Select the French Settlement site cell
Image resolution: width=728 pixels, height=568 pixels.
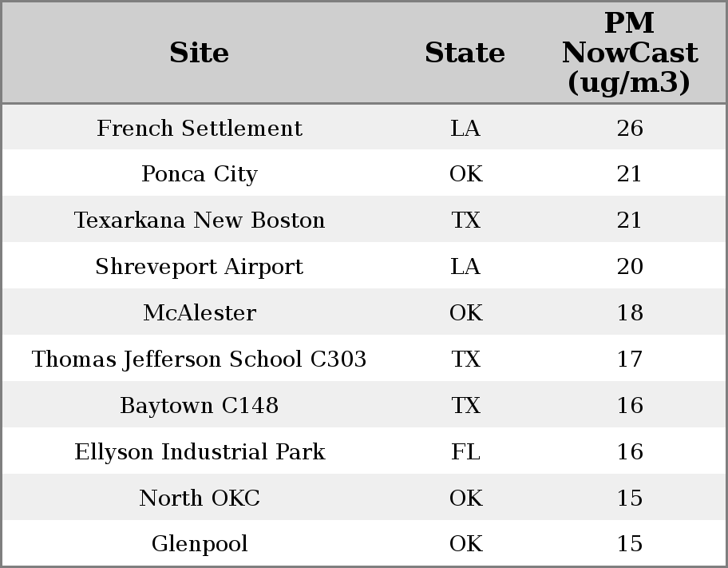point(199,129)
